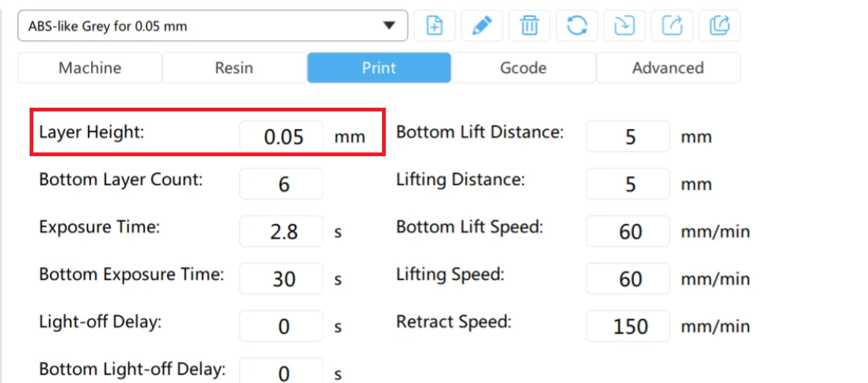Select the Print tab

tap(379, 68)
